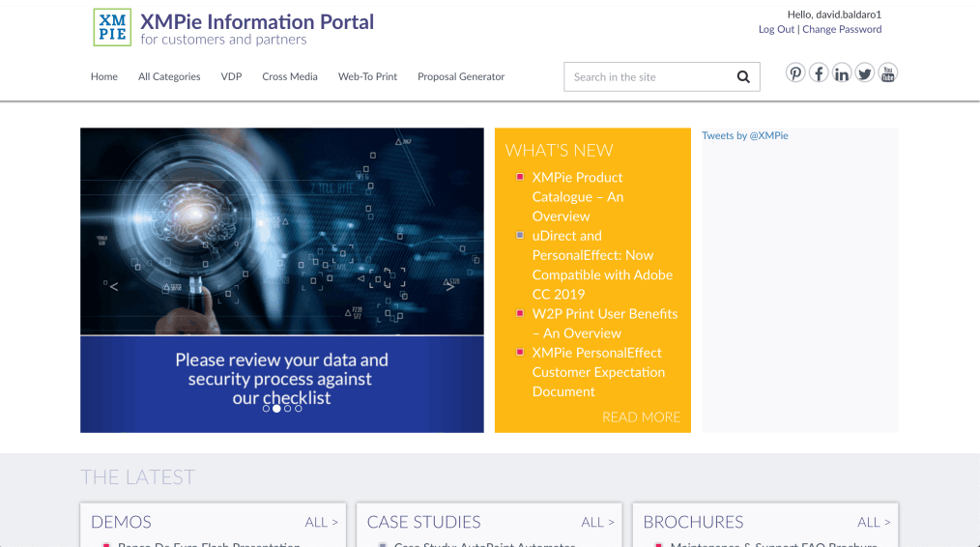The image size is (980, 547).
Task: Click the Change Password link
Action: (842, 29)
